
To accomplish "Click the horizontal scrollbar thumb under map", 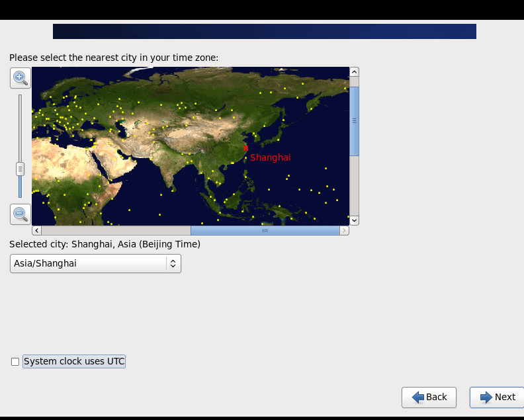I will point(265,231).
